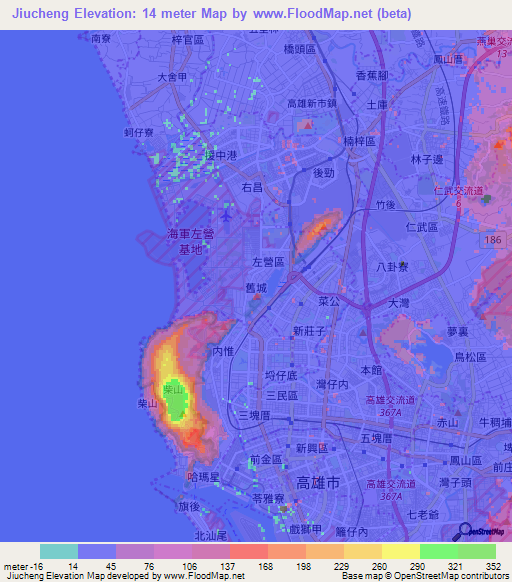The width and height of the screenshot is (512, 582).
Task: Click the 北汕尾 label
Action: click(211, 535)
